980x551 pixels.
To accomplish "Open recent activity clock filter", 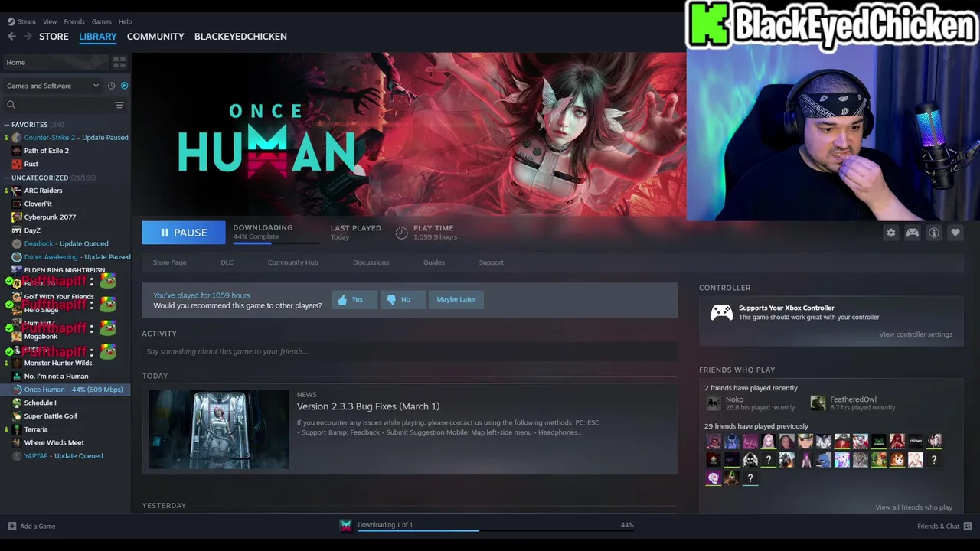I will [x=111, y=86].
